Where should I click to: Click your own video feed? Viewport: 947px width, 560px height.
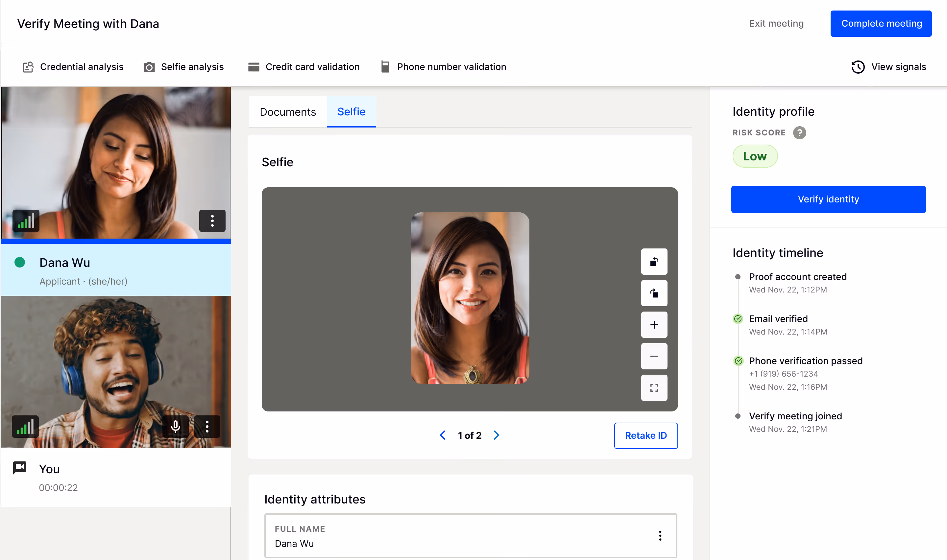(x=115, y=372)
